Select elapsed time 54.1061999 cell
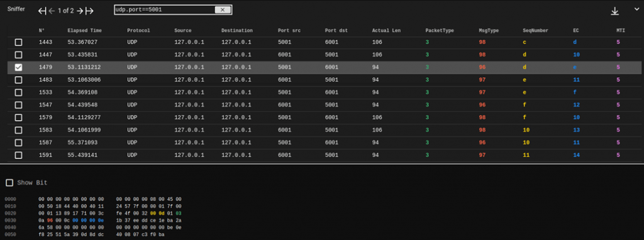Viewport: 644px width, 240px height. tap(84, 130)
